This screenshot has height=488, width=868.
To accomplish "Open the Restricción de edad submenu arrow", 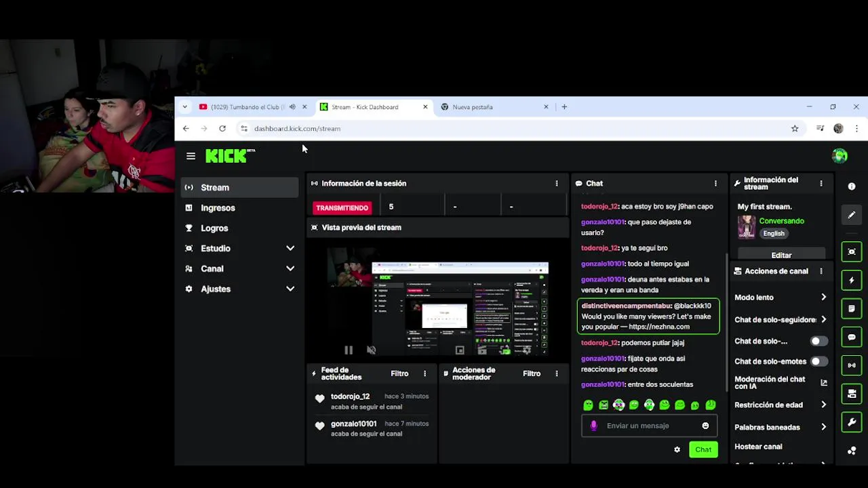I will coord(823,405).
